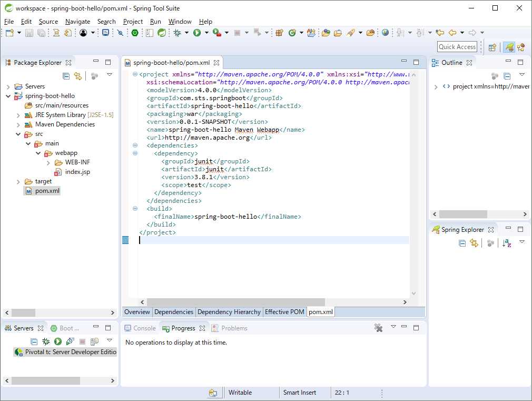Collapse the spring-boot-hello project node

pos(8,96)
